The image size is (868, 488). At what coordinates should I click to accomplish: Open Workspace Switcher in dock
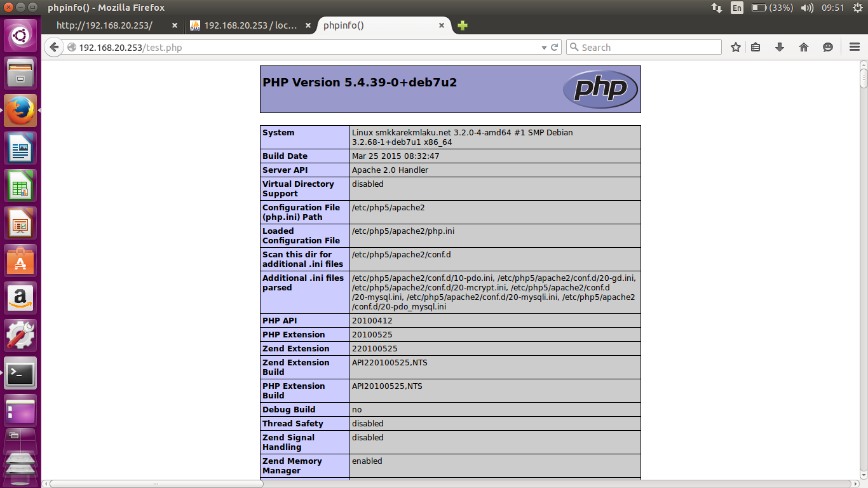point(20,410)
